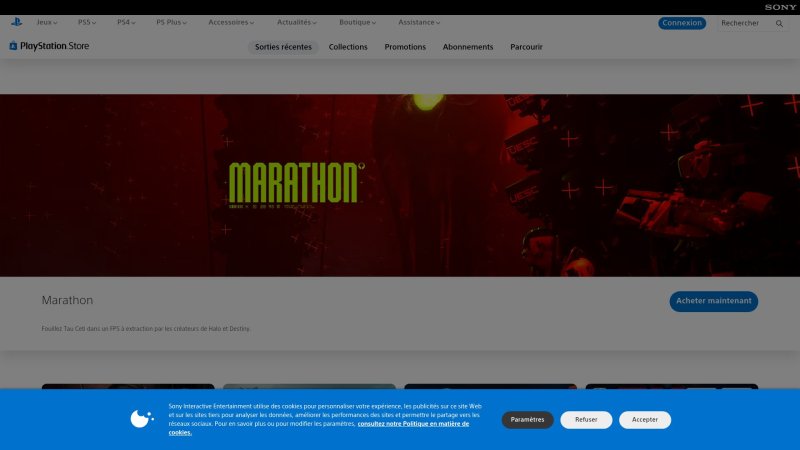Click the PlayStation Store bag icon
Viewport: 800px width, 450px height.
[x=13, y=46]
